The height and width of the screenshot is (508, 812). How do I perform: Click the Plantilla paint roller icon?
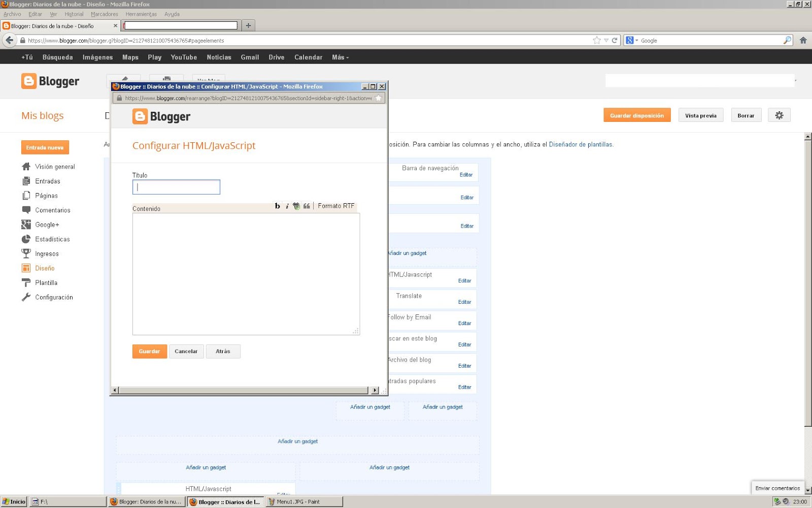(x=26, y=282)
